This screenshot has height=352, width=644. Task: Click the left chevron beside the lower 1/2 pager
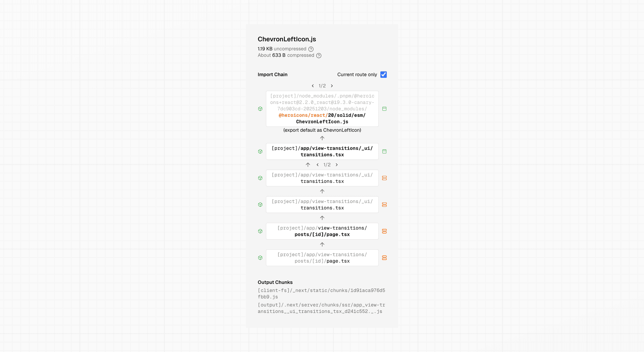pos(317,165)
